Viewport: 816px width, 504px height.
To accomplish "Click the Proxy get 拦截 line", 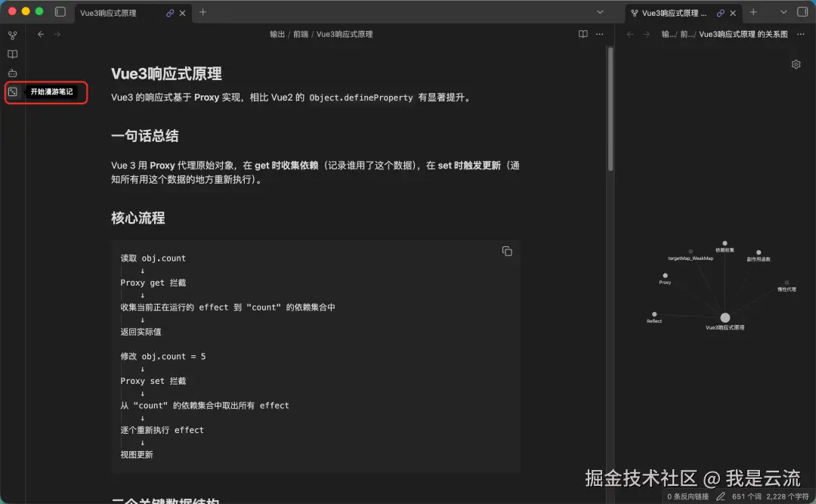I will [x=153, y=283].
